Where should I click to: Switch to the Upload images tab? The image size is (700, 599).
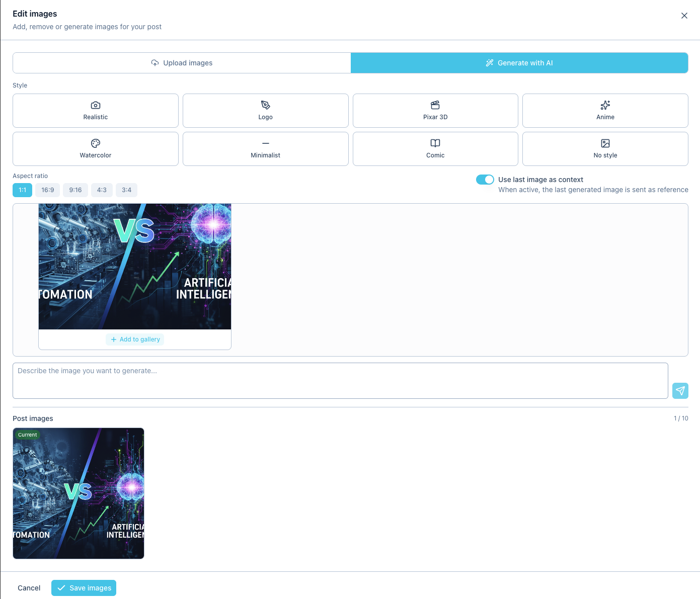tap(182, 63)
